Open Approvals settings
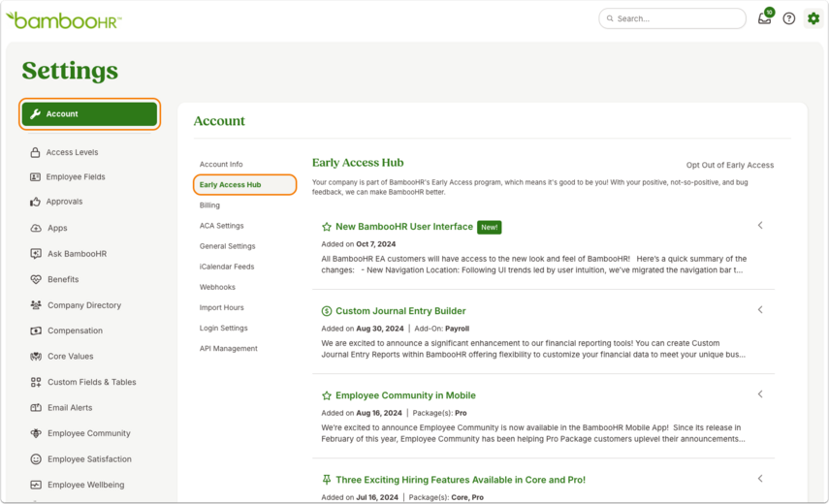The width and height of the screenshot is (829, 504). point(64,202)
